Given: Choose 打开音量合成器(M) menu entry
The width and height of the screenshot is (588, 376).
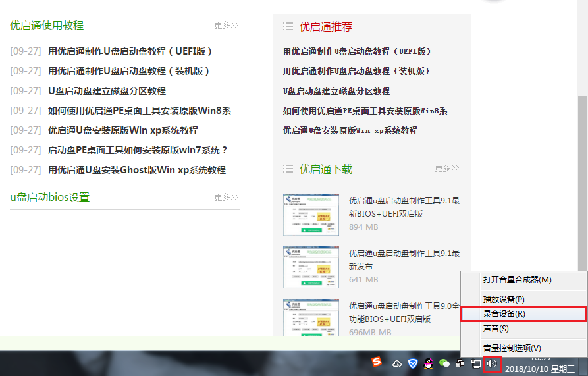Looking at the screenshot, I should [517, 279].
